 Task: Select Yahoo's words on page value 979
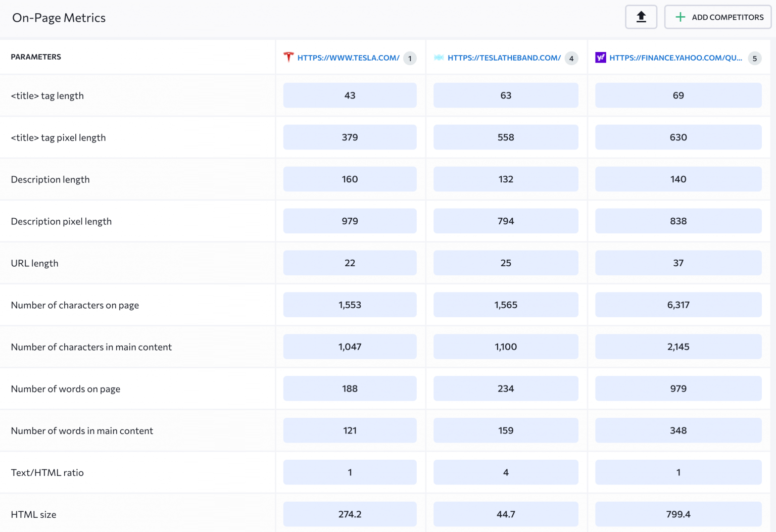click(x=678, y=389)
